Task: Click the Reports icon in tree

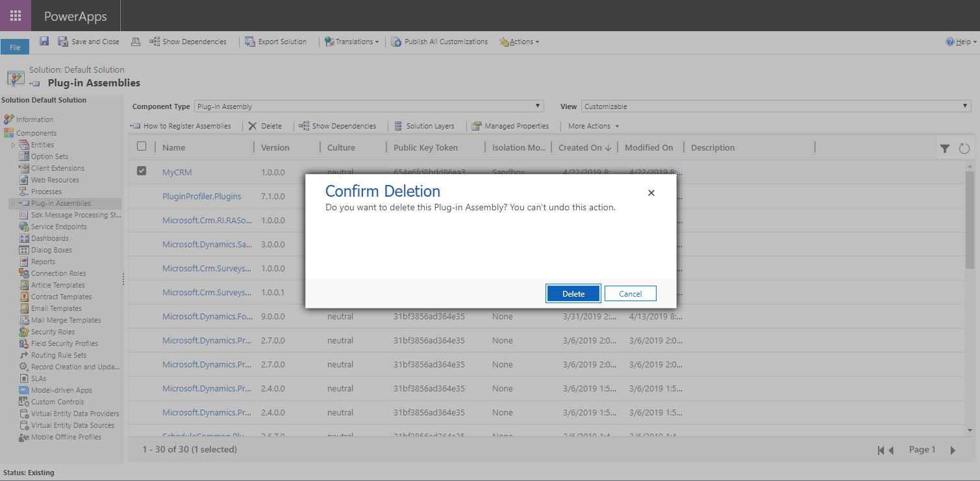Action: pos(25,262)
